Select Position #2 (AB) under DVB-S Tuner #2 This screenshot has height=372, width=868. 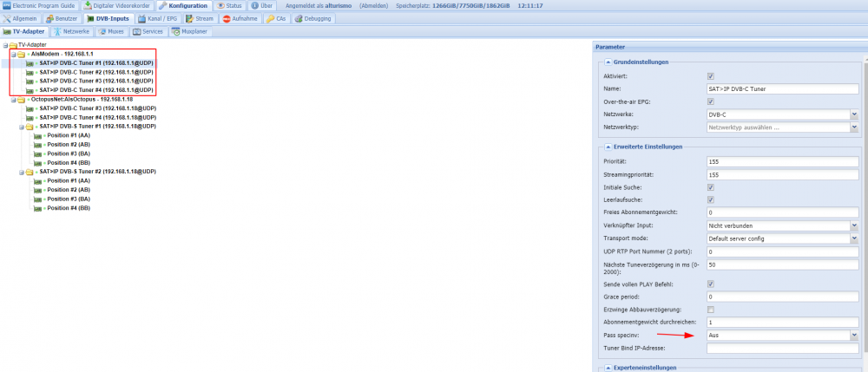coord(69,190)
